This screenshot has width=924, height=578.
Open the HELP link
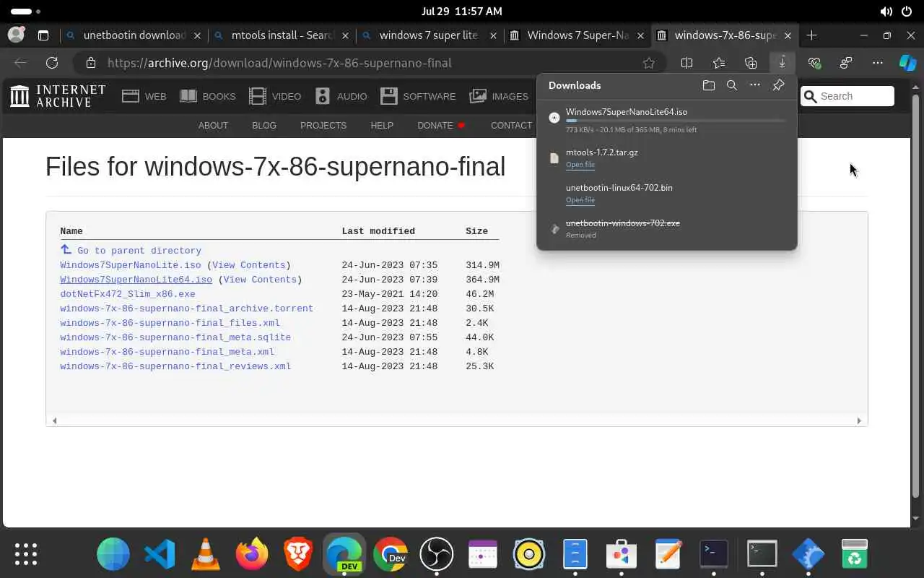[x=382, y=126]
